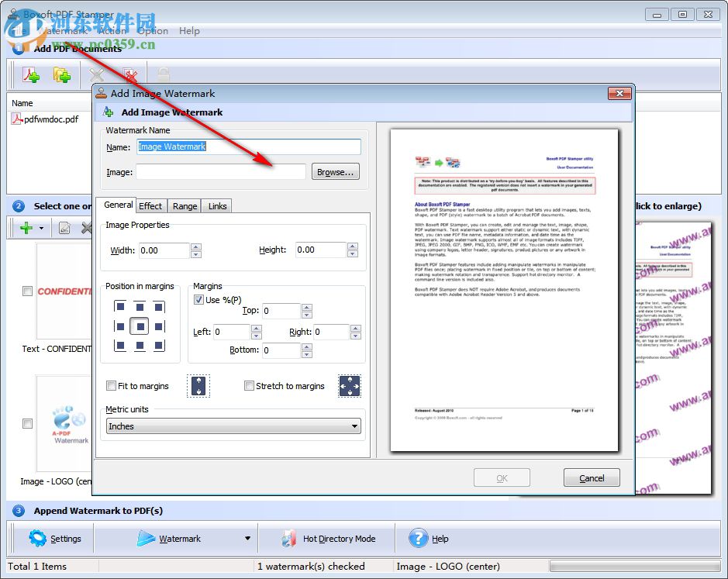This screenshot has width=728, height=579.
Task: Click the green plus to add a watermark
Action: coord(26,227)
